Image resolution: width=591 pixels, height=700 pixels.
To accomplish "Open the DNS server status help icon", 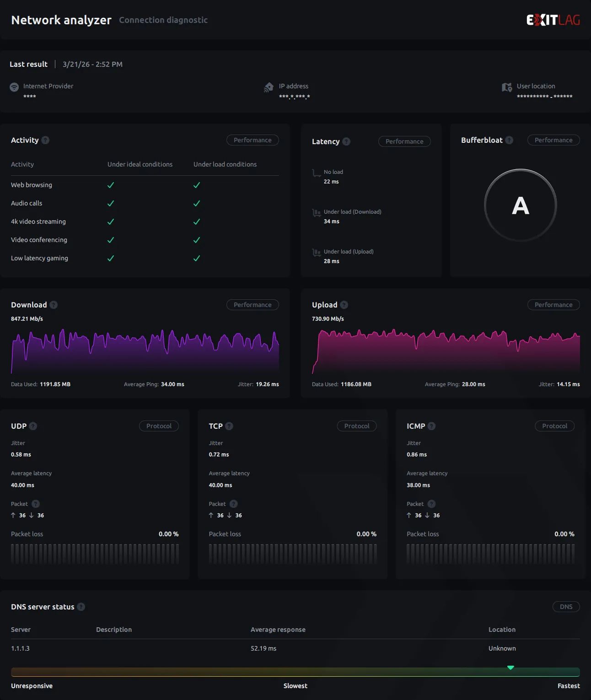I will (81, 607).
